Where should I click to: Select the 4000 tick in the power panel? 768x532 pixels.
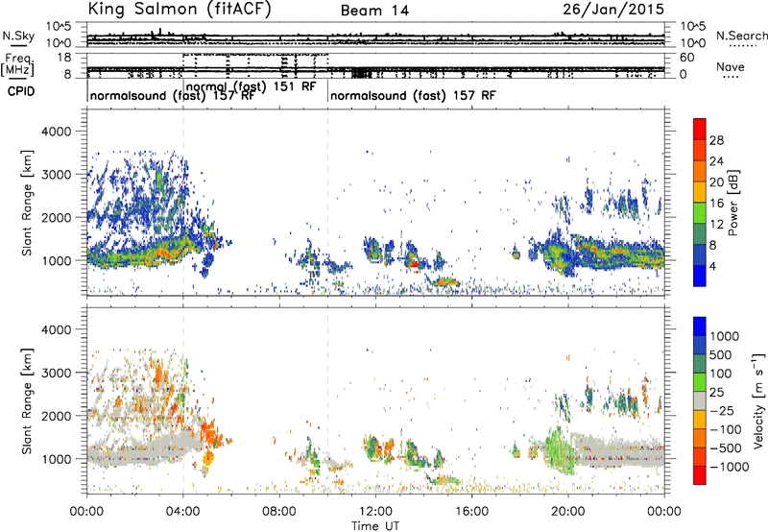[56, 132]
